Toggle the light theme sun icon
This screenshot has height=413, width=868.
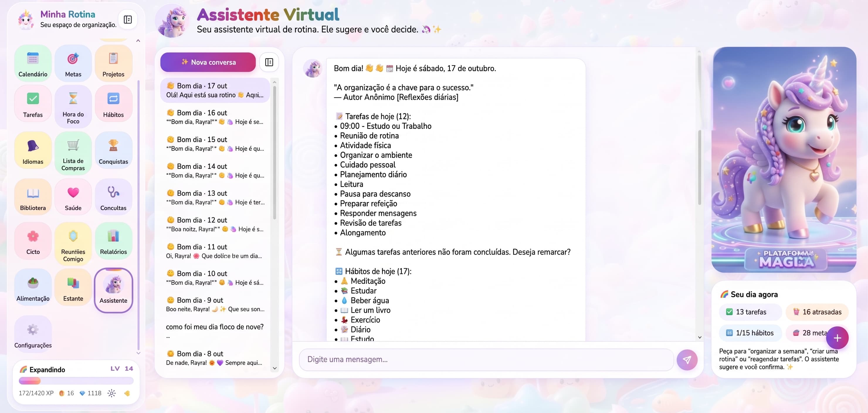[111, 393]
